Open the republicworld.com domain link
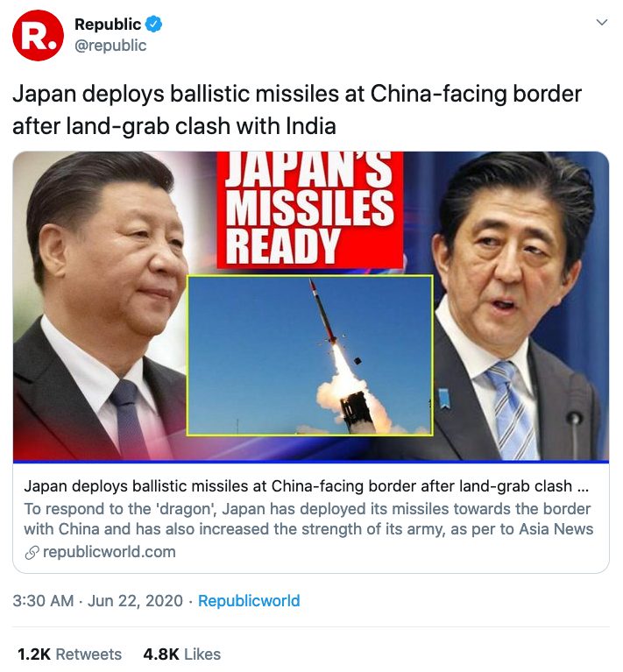 [x=110, y=552]
